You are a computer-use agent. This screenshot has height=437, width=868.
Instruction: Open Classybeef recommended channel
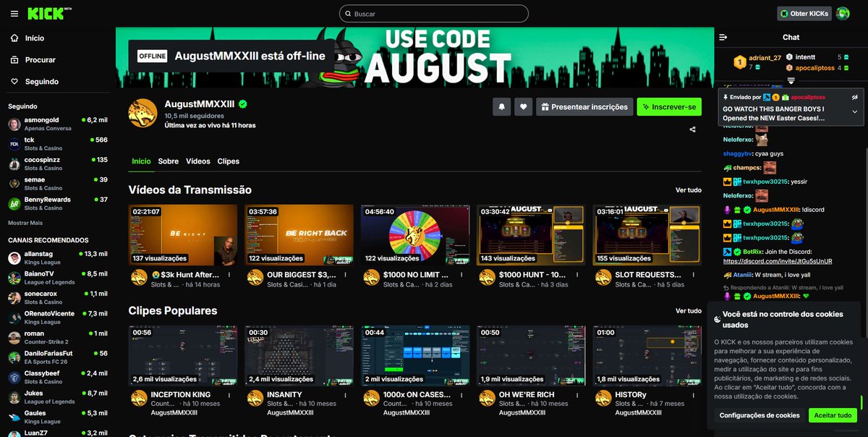click(x=58, y=378)
